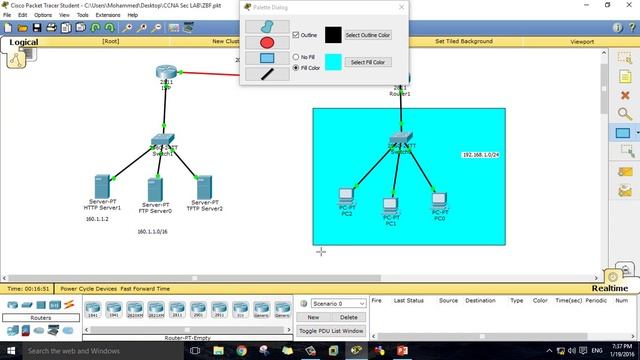Pick the line shape in Palette Dialog

click(267, 74)
